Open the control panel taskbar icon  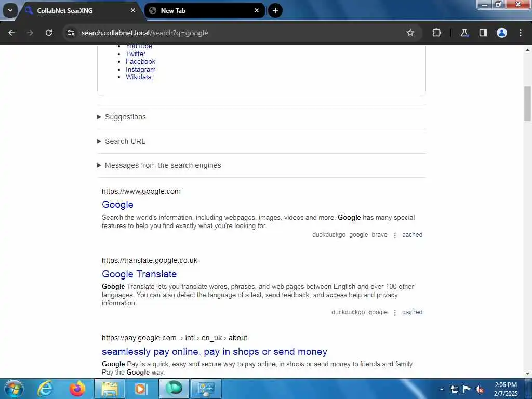[x=206, y=389]
